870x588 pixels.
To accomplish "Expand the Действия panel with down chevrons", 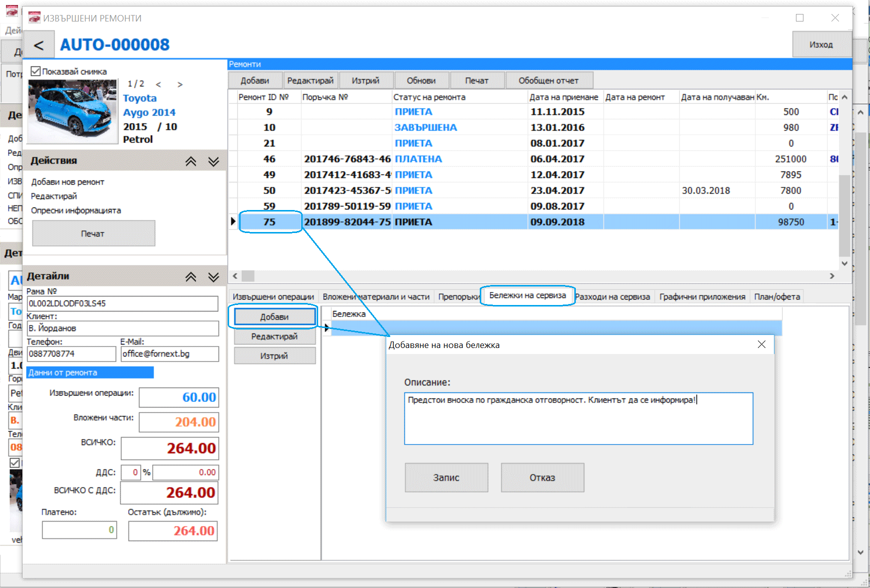I will tap(214, 161).
